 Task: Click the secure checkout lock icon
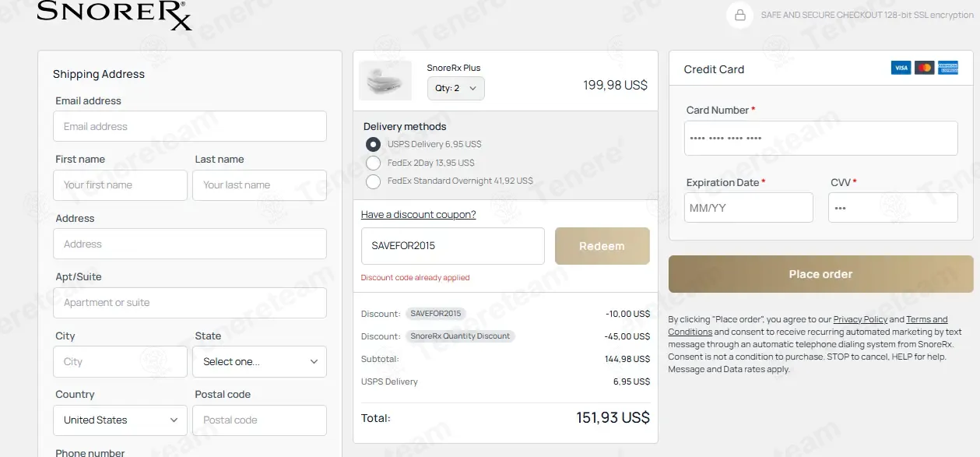pos(739,15)
